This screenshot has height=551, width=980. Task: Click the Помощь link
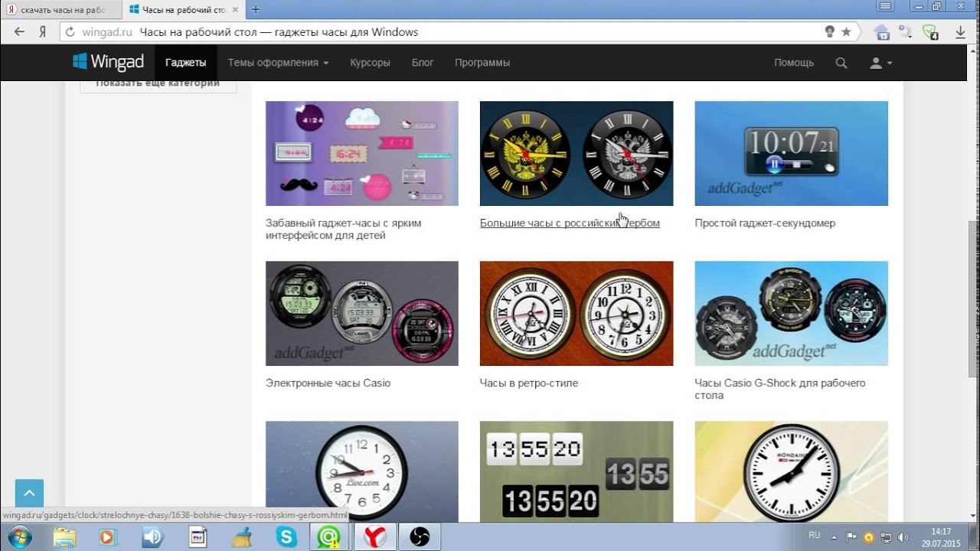(x=794, y=63)
